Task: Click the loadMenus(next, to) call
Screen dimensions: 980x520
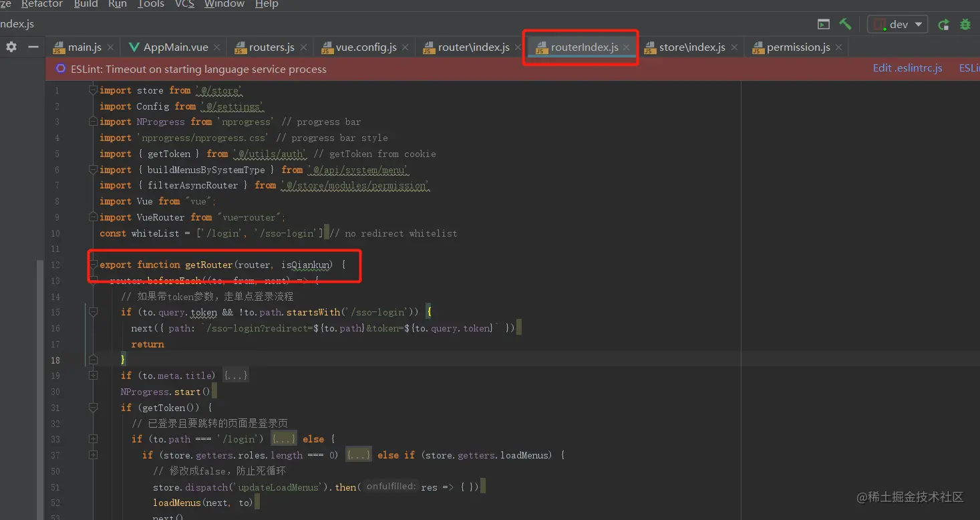Action: click(x=203, y=503)
